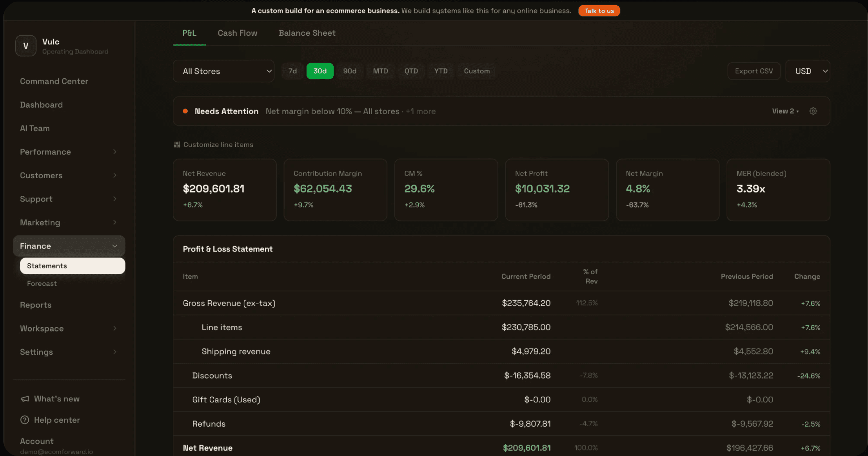Click the Gross Revenue (ex-tax) row label
The width and height of the screenshot is (868, 456).
point(229,303)
